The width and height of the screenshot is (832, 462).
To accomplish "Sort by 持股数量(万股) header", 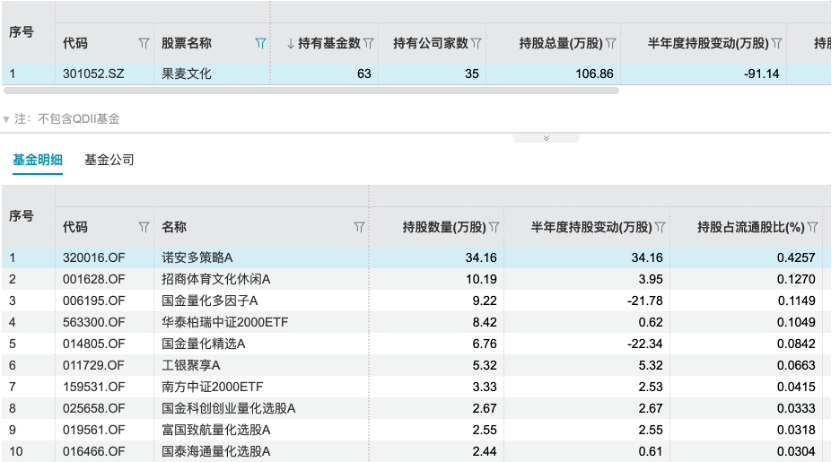I will pos(444,227).
